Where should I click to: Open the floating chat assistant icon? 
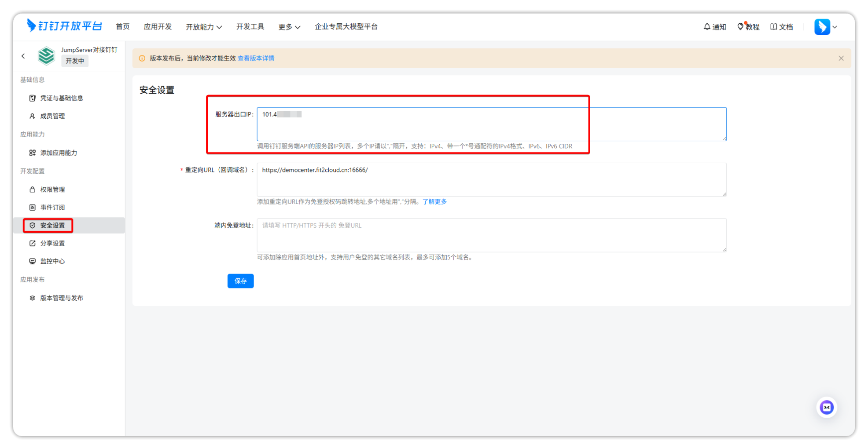827,408
